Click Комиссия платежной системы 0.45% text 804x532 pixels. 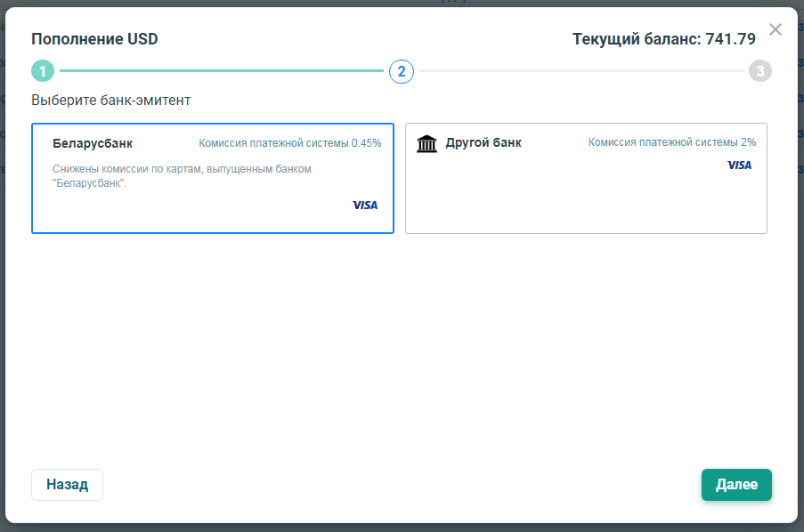click(290, 143)
